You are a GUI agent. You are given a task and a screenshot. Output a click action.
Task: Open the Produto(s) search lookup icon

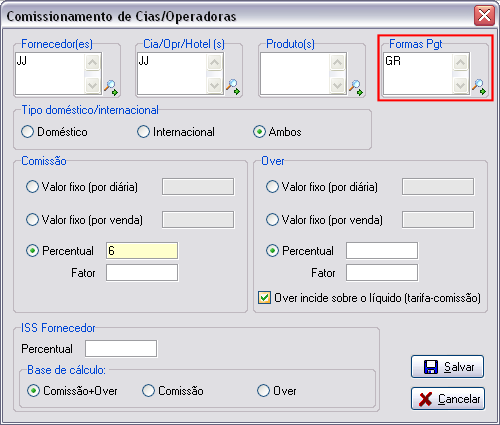point(356,88)
